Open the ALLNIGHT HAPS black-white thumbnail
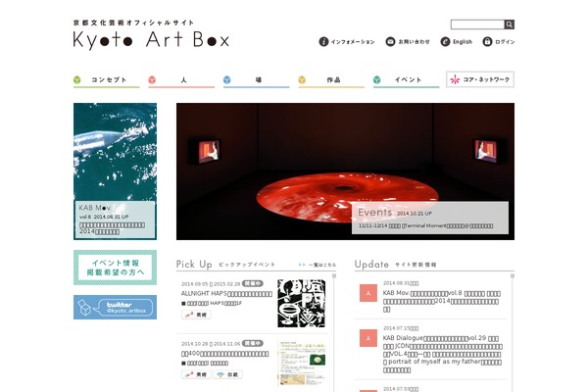Screen dimensions: 588x392 point(302,303)
